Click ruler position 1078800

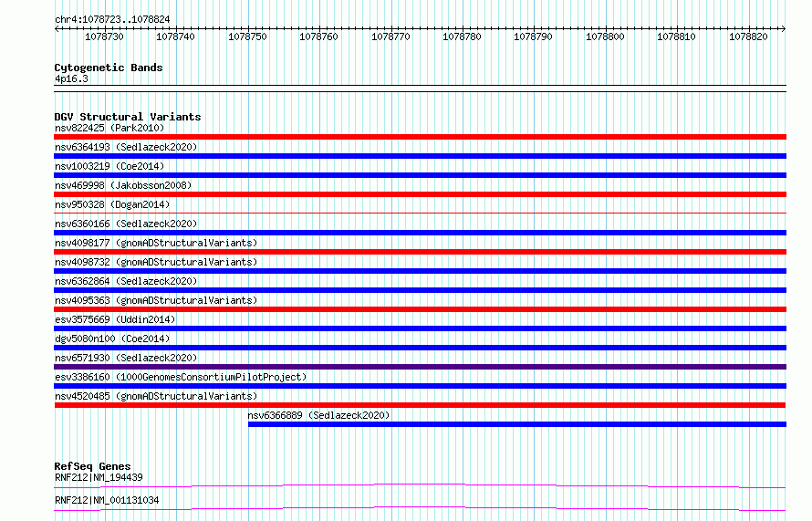[606, 36]
